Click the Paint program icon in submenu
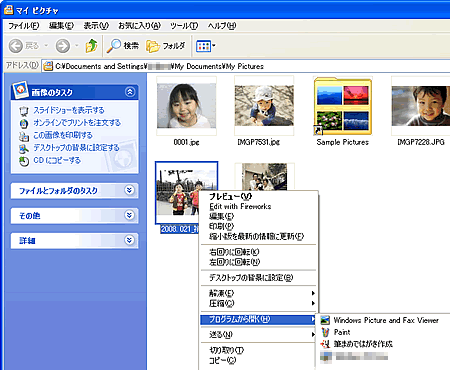 coord(325,332)
